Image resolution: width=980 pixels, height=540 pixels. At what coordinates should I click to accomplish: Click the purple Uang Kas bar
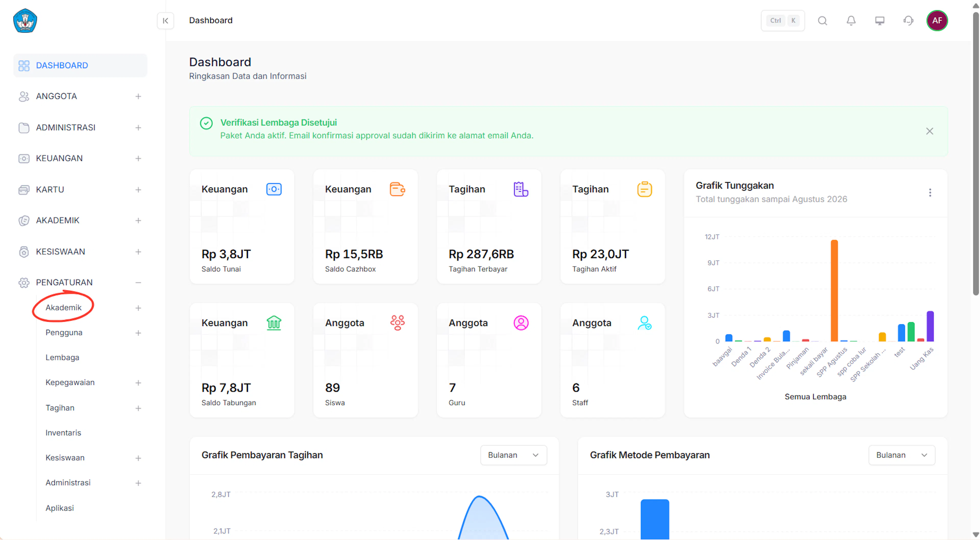(930, 327)
